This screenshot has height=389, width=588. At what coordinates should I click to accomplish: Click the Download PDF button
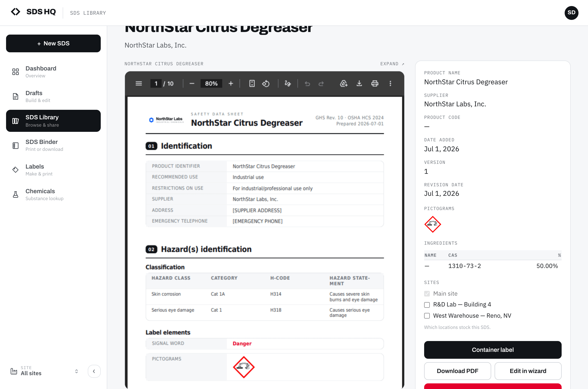[x=457, y=371]
